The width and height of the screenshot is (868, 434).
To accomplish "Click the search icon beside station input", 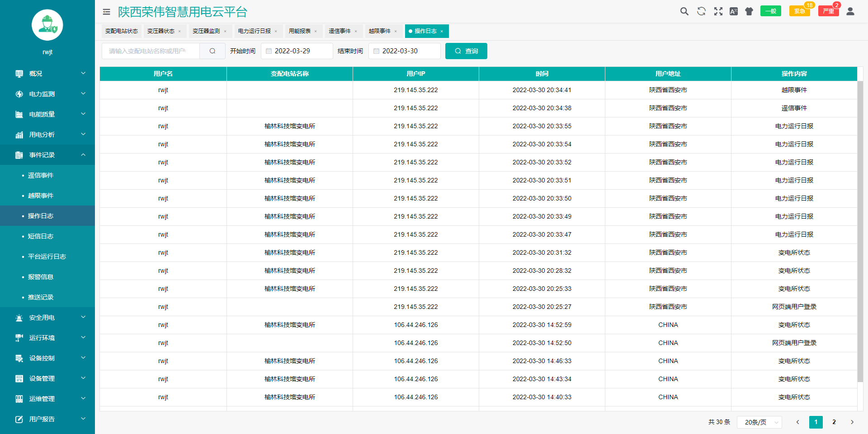I will pos(212,51).
